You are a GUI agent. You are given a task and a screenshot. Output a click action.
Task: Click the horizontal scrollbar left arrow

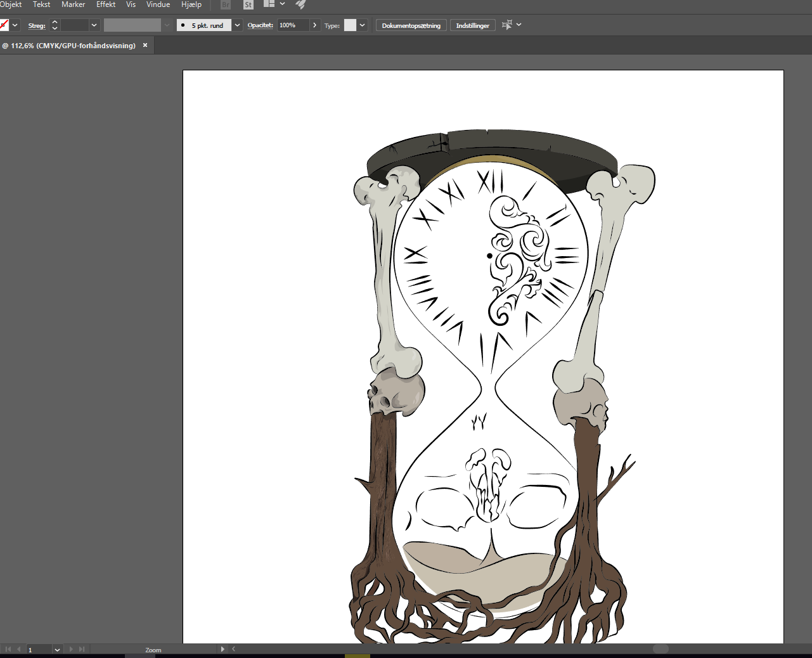pyautogui.click(x=233, y=649)
